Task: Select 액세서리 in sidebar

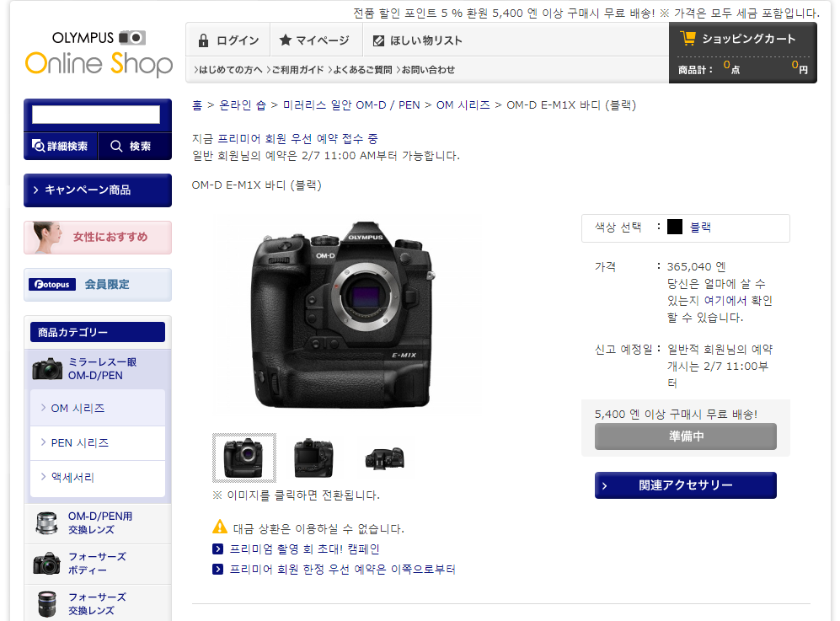Action: [x=98, y=478]
